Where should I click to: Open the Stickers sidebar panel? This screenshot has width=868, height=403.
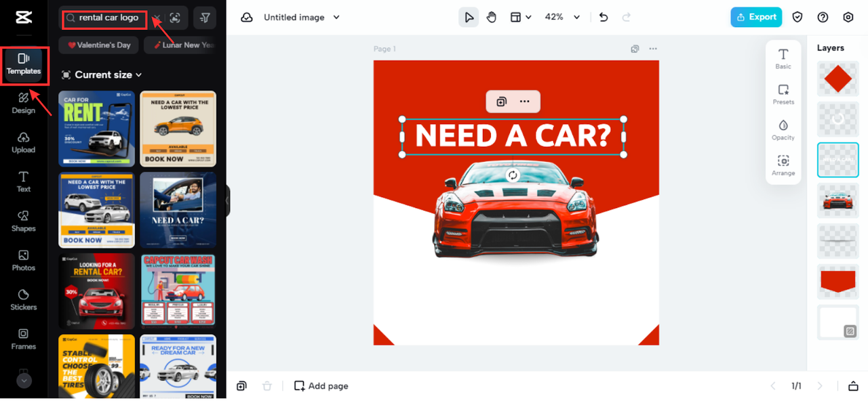(x=24, y=299)
